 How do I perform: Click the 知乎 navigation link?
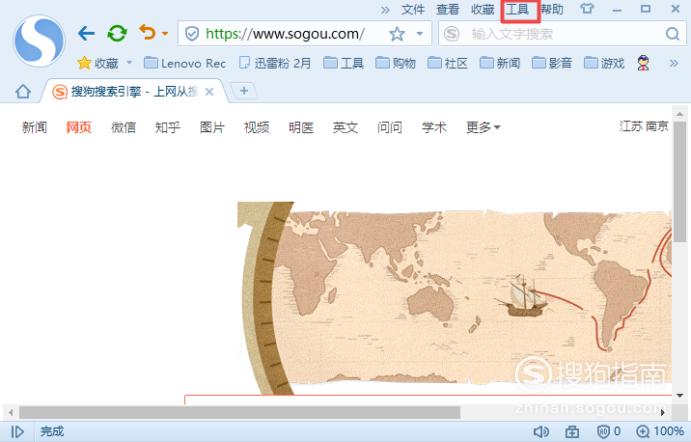pos(167,127)
